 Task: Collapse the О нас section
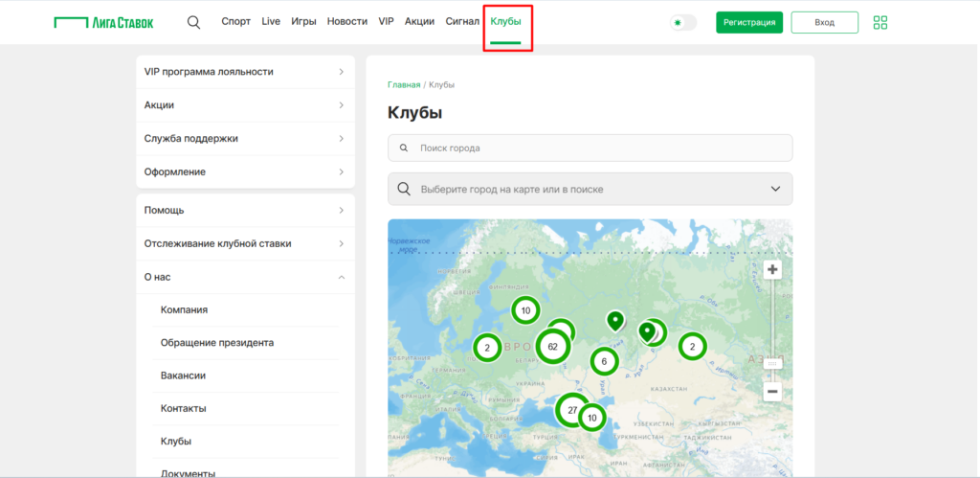click(342, 277)
